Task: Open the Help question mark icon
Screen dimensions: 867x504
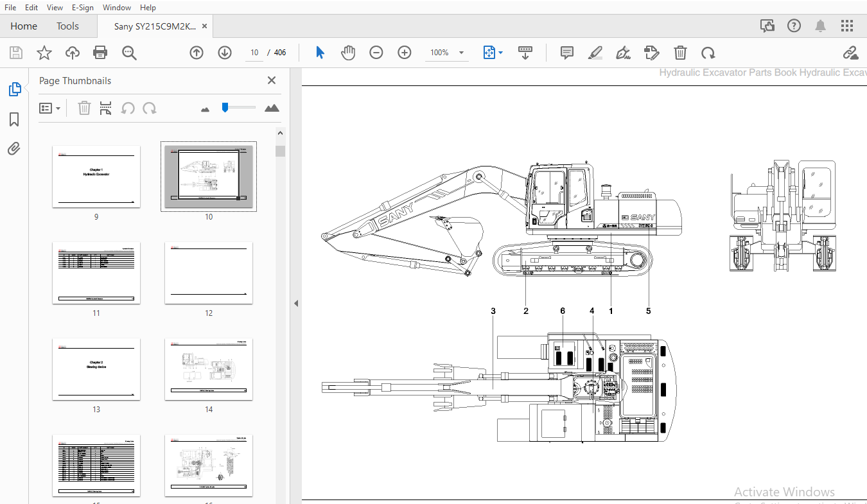Action: 794,26
